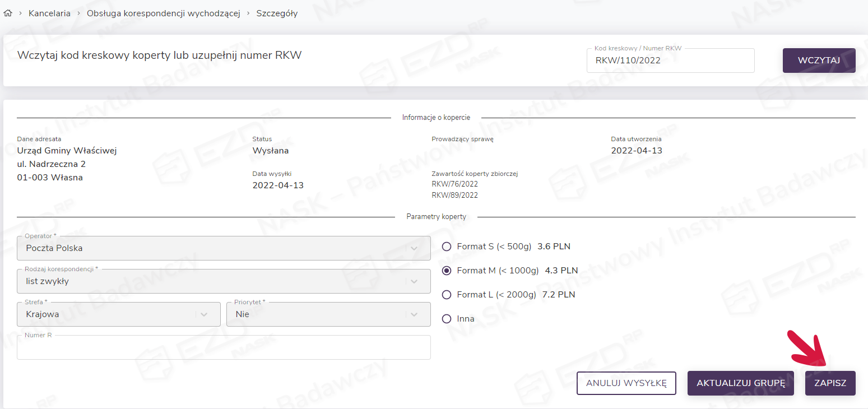Select the Inna format radio option

tap(447, 319)
